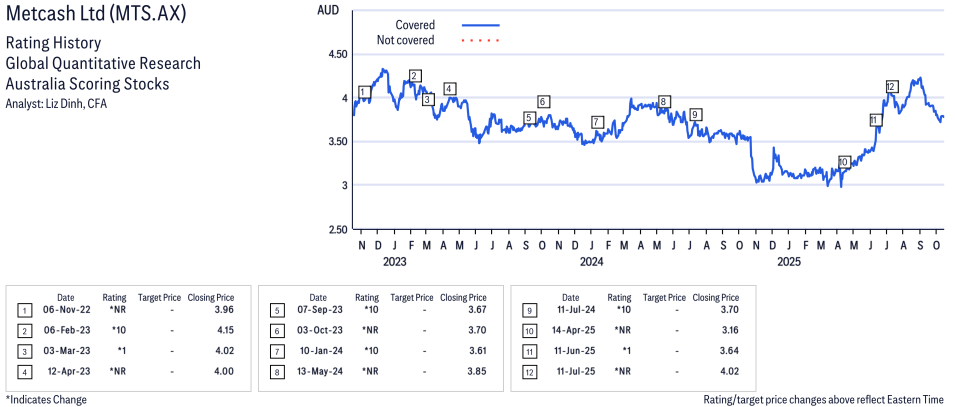The image size is (955, 407).
Task: Click chart marker 12 near the 2025 peak
Action: pyautogui.click(x=891, y=86)
